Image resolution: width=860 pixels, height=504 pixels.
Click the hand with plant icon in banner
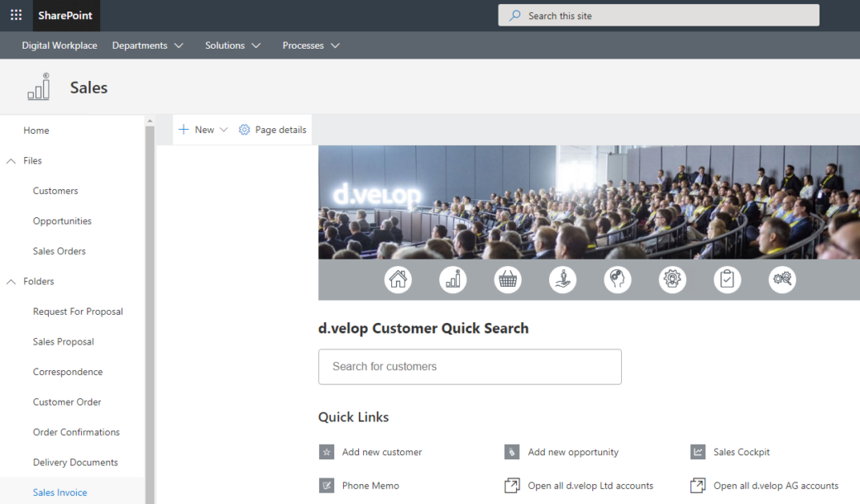(563, 279)
